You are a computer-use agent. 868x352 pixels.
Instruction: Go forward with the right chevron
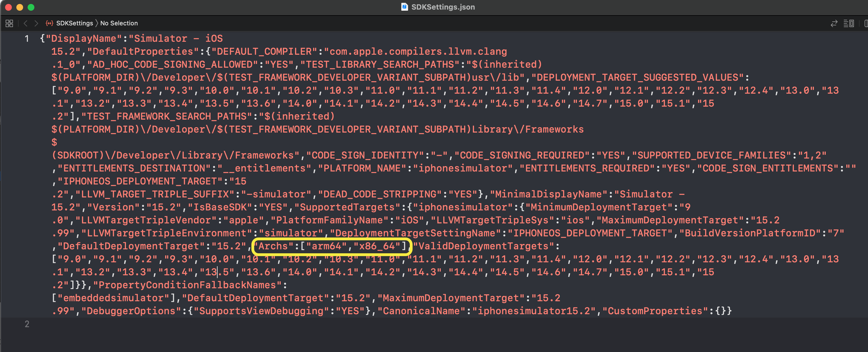tap(36, 23)
